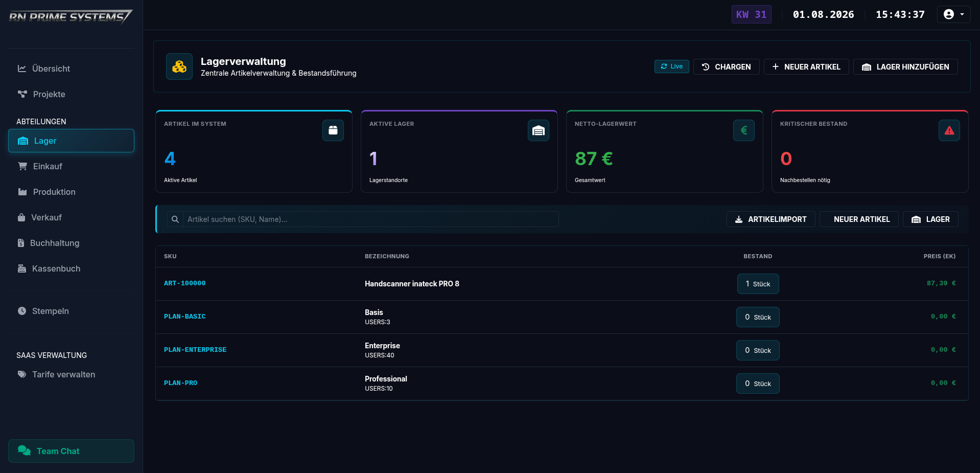Screen dimensions: 980x473
Task: Click the RN Prime Systems logo
Action: pos(71,16)
